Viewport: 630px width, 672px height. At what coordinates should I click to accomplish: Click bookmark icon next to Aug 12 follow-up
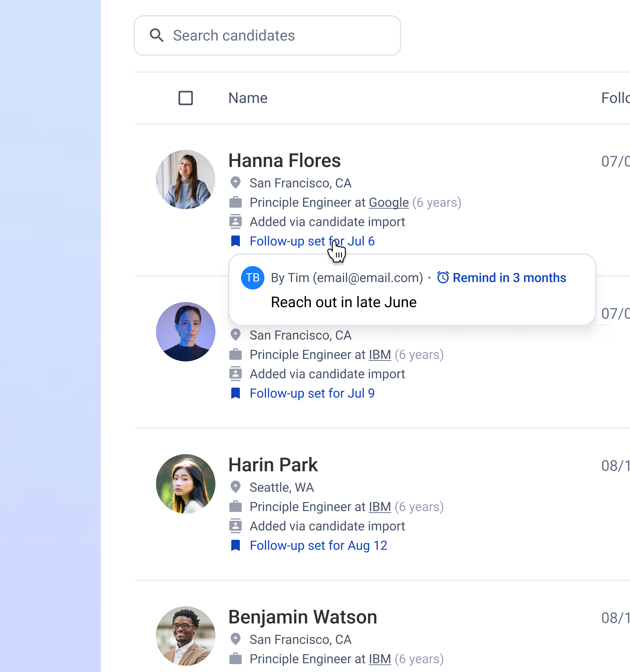click(x=235, y=545)
